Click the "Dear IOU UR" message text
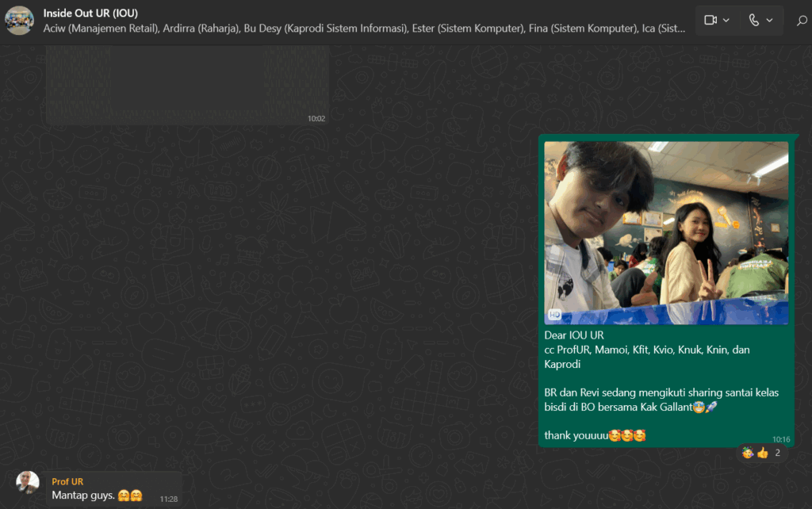This screenshot has height=509, width=812. [x=574, y=335]
